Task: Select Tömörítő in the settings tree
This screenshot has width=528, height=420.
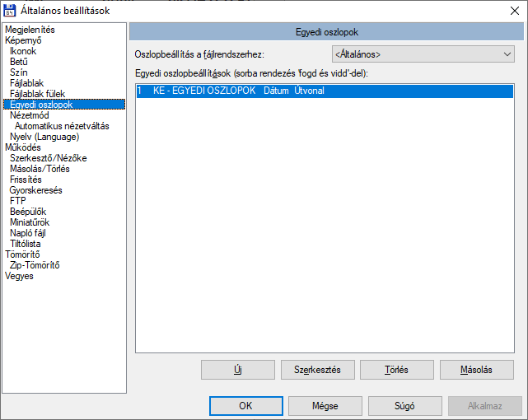Action: coord(22,254)
